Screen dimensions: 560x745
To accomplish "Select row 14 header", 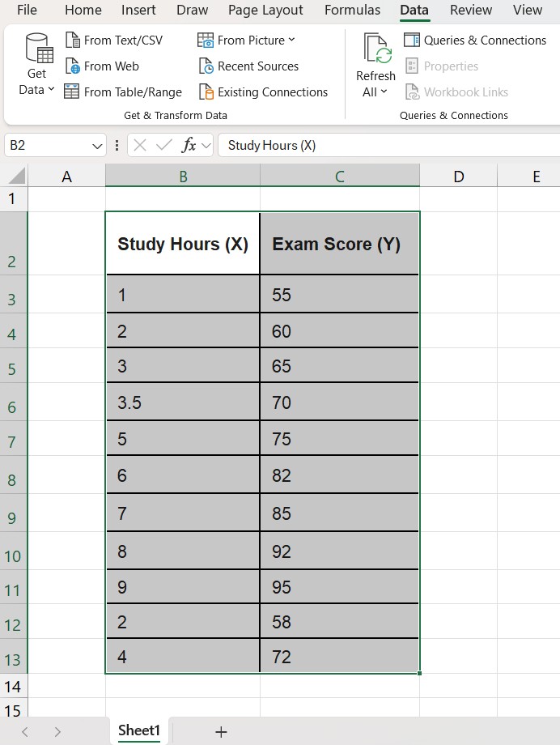I will pos(13,686).
